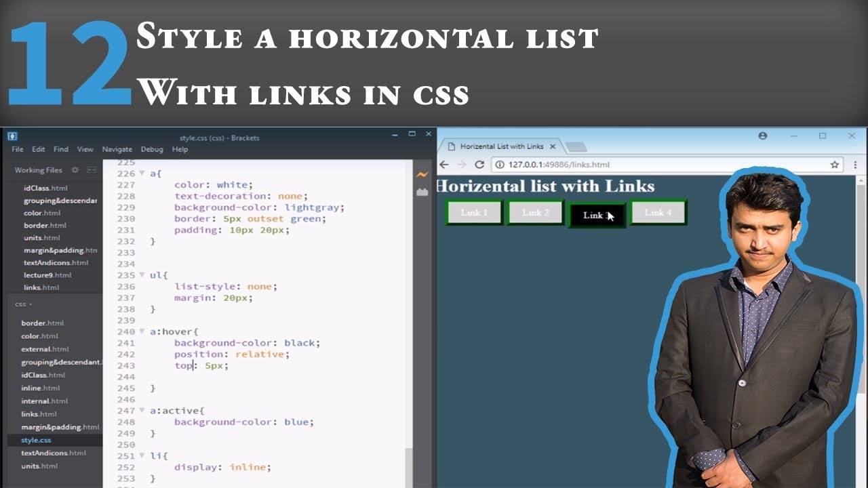The height and width of the screenshot is (488, 868).
Task: Reload the links.html page
Action: (479, 165)
